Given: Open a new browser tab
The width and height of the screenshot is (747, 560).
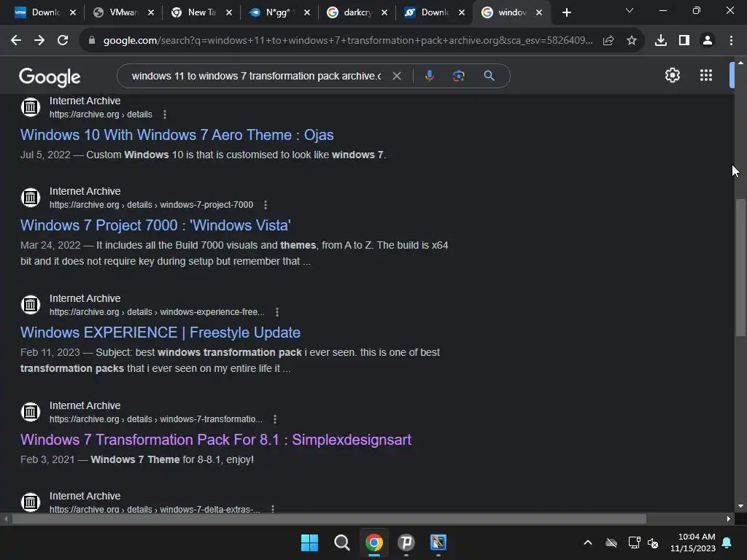Looking at the screenshot, I should [x=566, y=13].
